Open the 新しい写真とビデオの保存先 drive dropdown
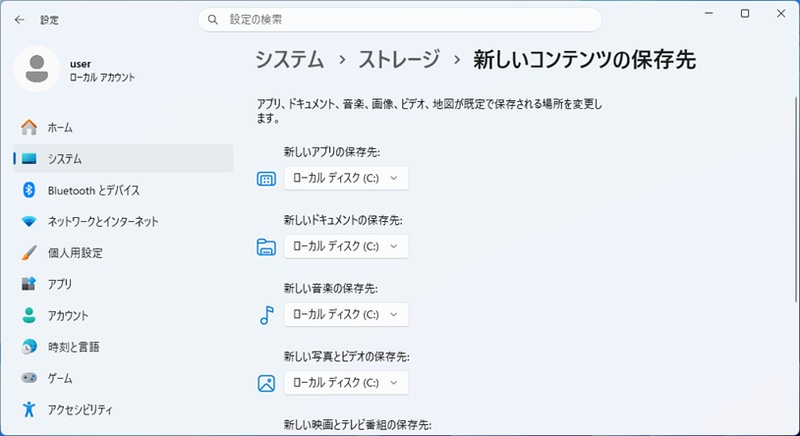The image size is (800, 436). pos(346,383)
